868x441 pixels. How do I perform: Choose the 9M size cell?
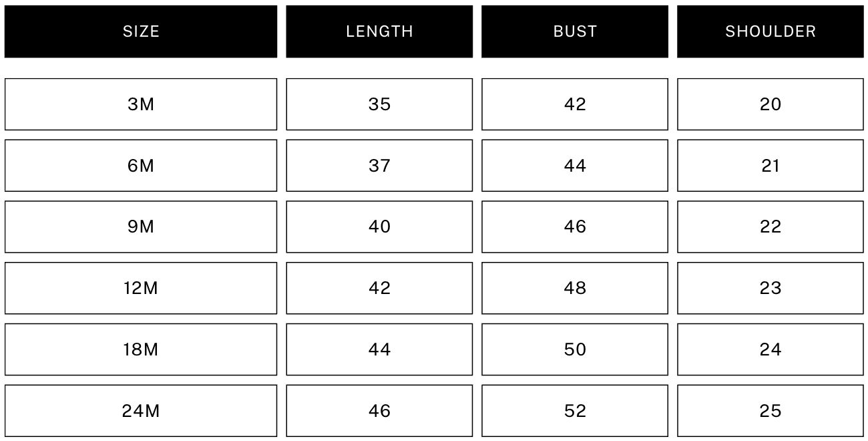click(x=141, y=227)
